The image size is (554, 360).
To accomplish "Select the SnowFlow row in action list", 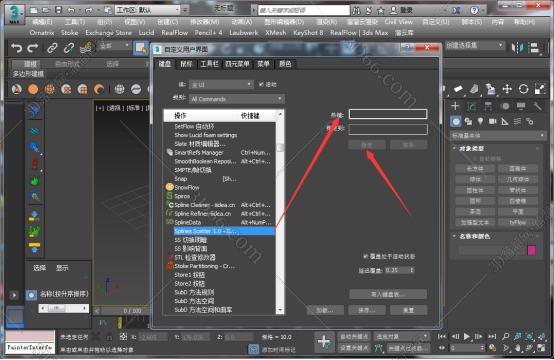I will 219,187.
